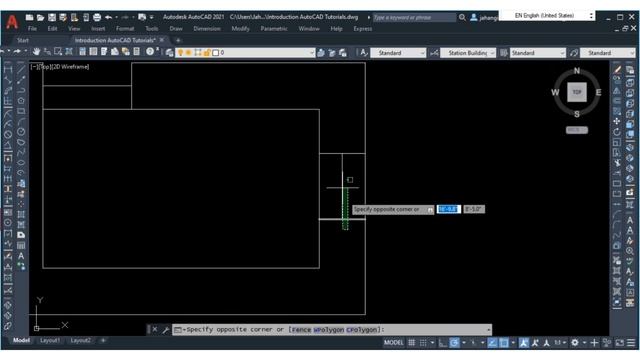Image resolution: width=640 pixels, height=360 pixels.
Task: Click the highlighted dynamic input coordinate field
Action: coord(449,209)
